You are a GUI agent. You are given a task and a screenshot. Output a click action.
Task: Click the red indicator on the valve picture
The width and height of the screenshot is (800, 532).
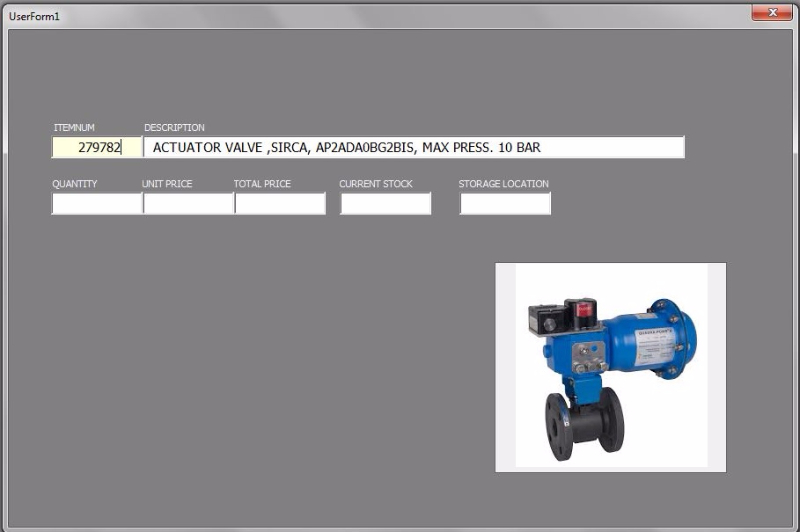[581, 311]
